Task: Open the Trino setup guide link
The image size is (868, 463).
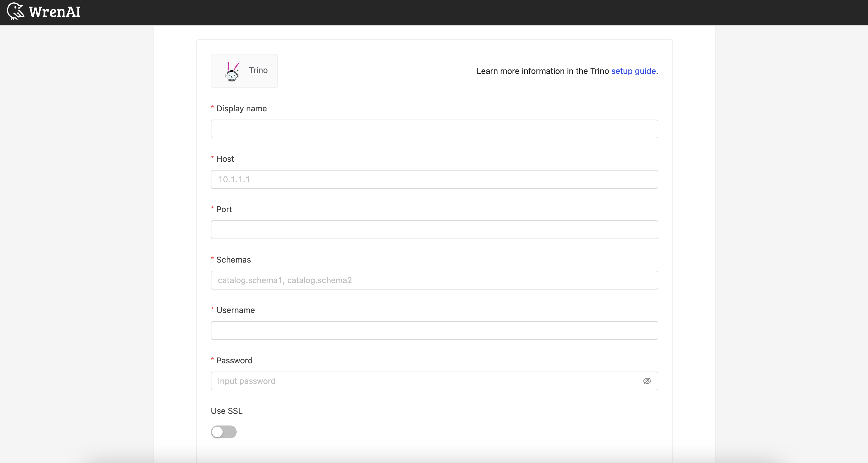Action: click(633, 71)
